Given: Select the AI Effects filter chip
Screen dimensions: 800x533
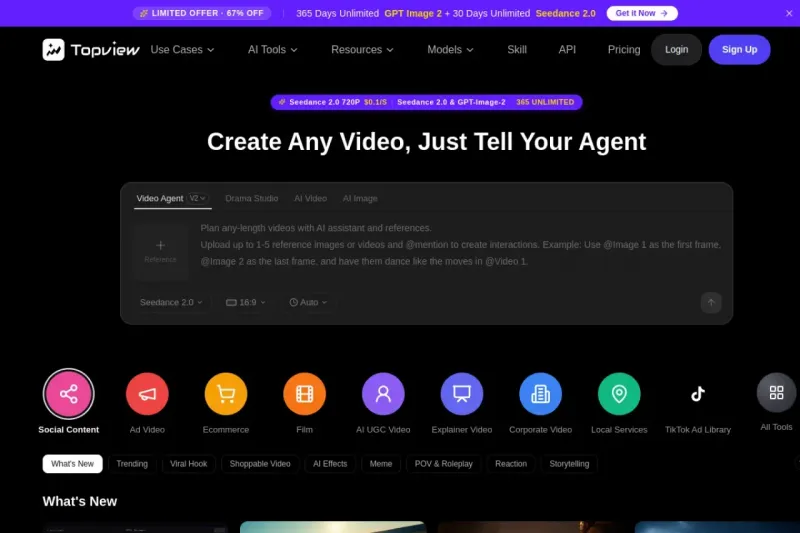Looking at the screenshot, I should click(330, 464).
